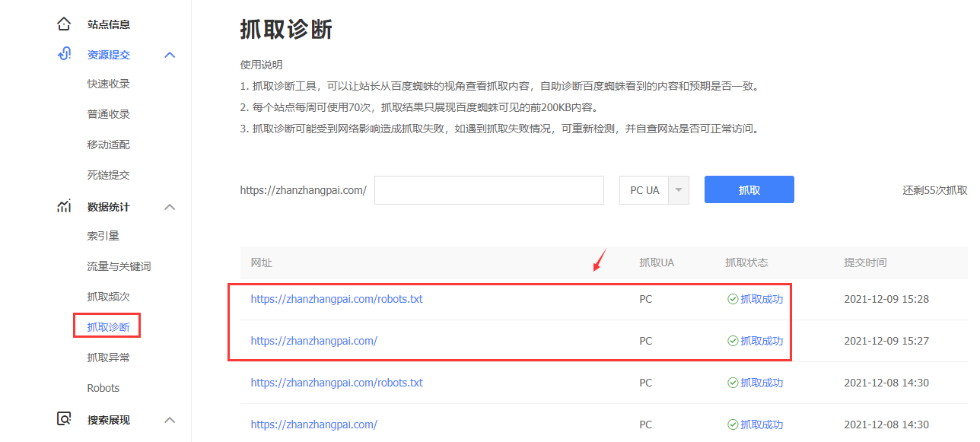The image size is (980, 442).
Task: Click the 提交时间 column header
Action: pyautogui.click(x=865, y=262)
